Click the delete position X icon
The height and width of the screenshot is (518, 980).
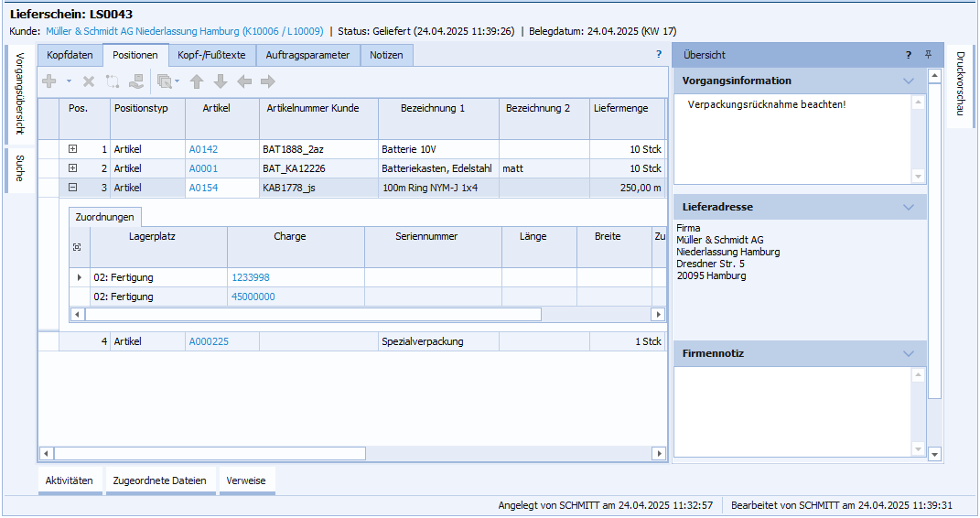point(89,81)
